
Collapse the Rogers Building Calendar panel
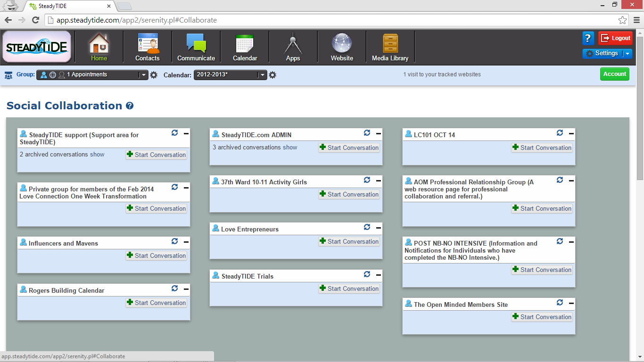(x=186, y=289)
